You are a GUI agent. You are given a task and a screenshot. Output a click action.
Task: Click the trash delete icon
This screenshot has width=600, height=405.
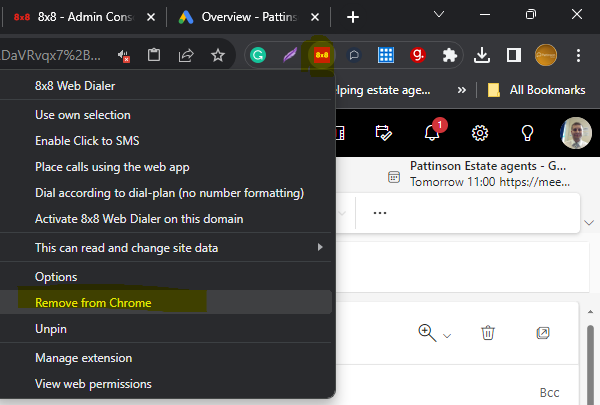pyautogui.click(x=488, y=333)
